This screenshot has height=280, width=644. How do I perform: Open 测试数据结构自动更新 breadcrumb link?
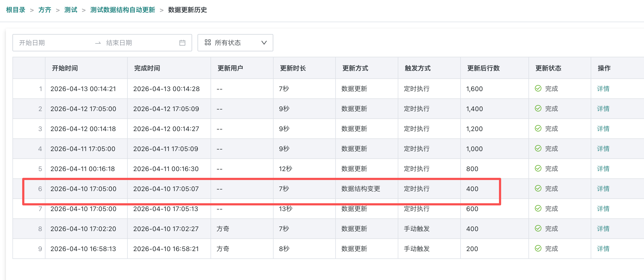pos(123,10)
